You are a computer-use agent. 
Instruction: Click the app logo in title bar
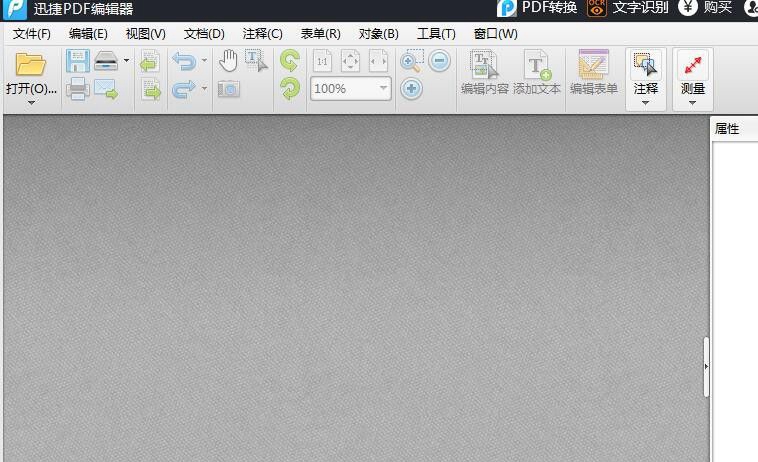click(15, 9)
